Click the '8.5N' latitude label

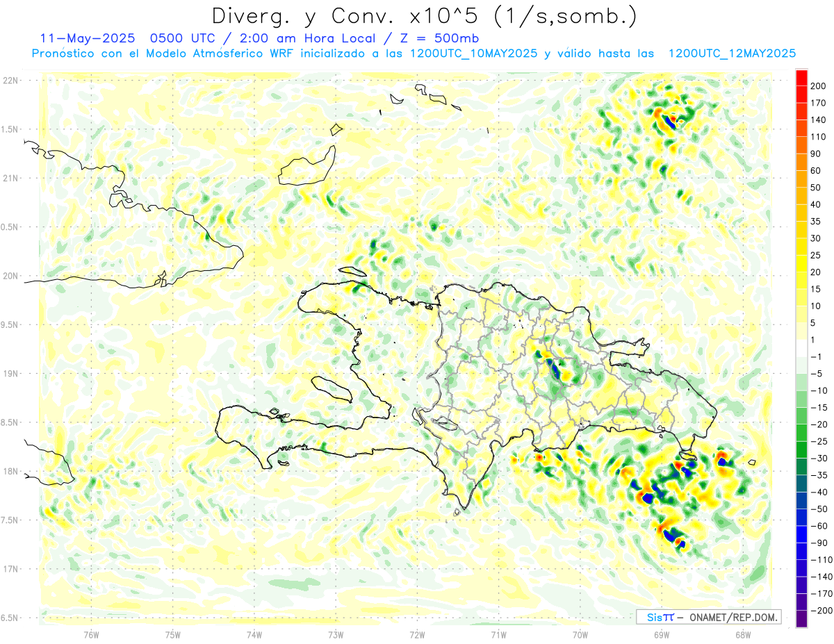point(10,422)
